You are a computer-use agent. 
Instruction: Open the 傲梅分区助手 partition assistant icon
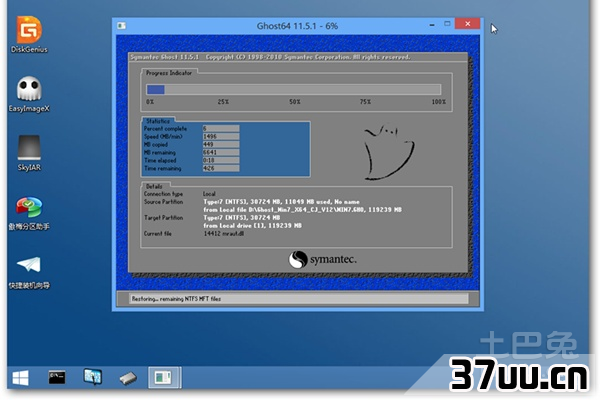pyautogui.click(x=29, y=213)
